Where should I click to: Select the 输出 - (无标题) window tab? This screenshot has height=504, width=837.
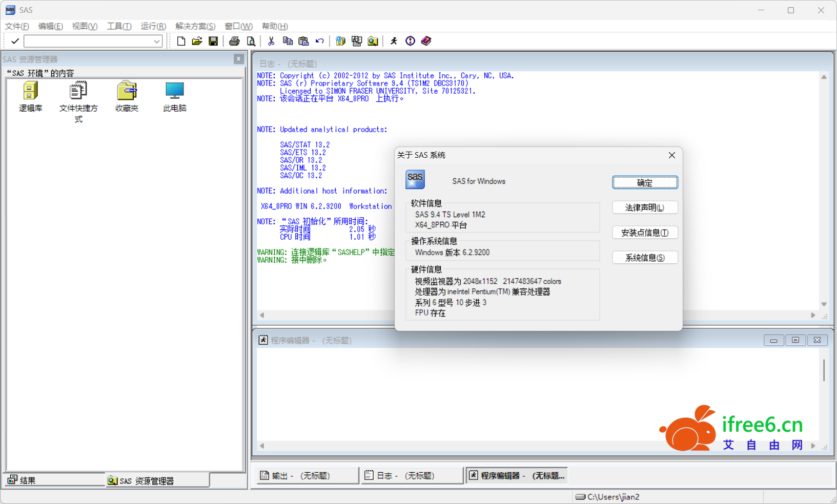point(307,476)
